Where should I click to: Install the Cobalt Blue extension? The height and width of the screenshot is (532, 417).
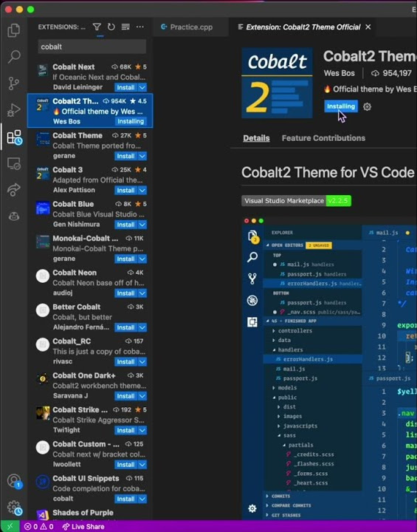click(x=125, y=225)
